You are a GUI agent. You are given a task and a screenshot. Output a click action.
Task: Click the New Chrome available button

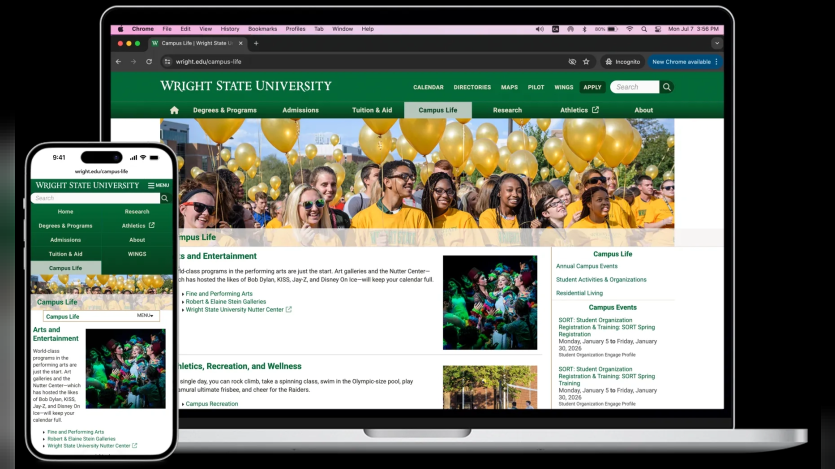coord(681,62)
